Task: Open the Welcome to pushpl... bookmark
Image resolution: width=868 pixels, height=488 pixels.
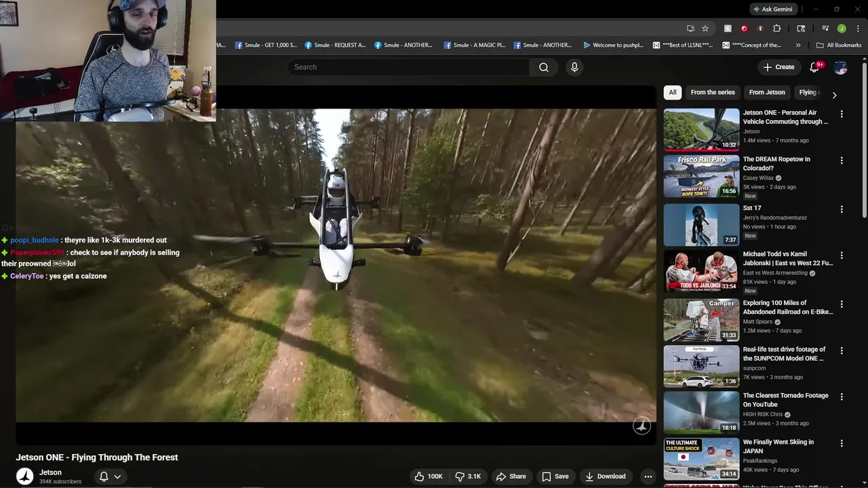Action: tap(613, 45)
